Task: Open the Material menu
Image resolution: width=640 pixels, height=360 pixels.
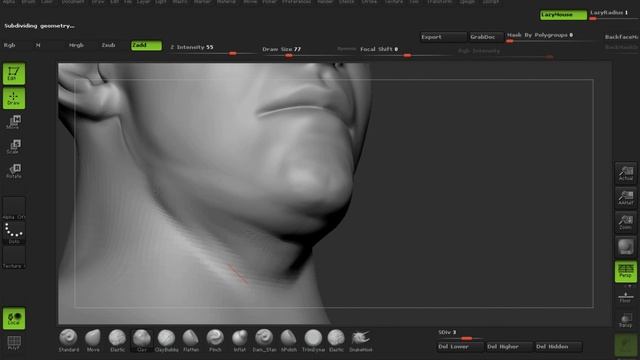Action: coord(226,2)
